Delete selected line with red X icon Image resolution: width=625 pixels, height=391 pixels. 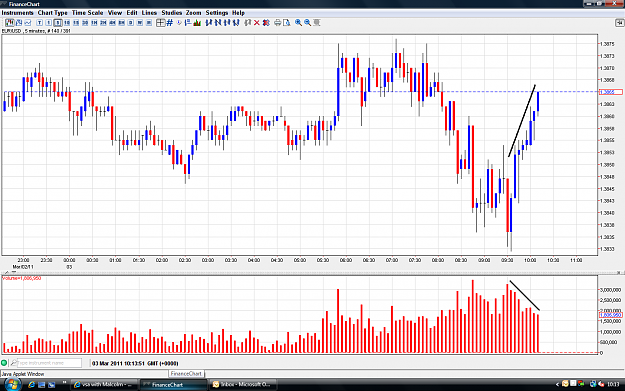257,23
